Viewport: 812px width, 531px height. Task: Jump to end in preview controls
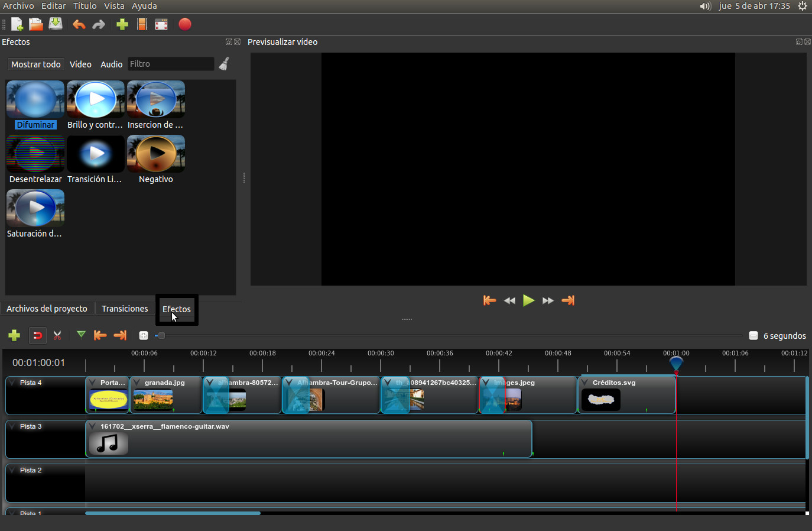click(568, 300)
